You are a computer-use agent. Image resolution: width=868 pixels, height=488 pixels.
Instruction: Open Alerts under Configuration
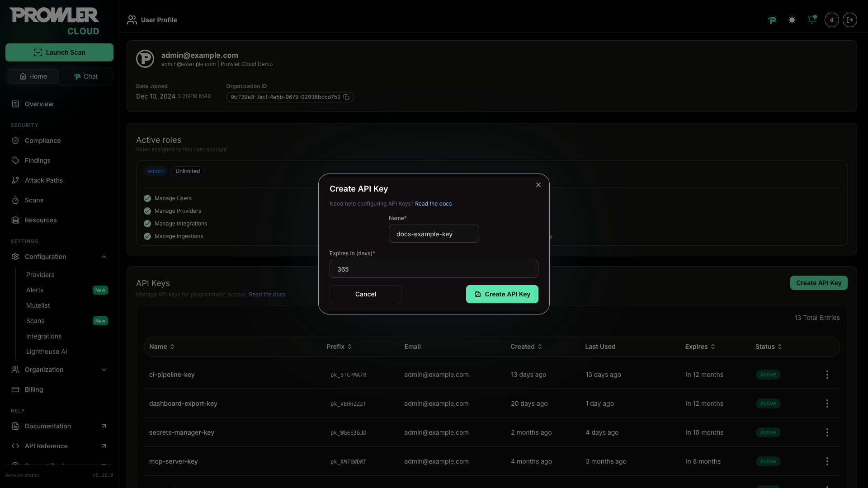[35, 290]
